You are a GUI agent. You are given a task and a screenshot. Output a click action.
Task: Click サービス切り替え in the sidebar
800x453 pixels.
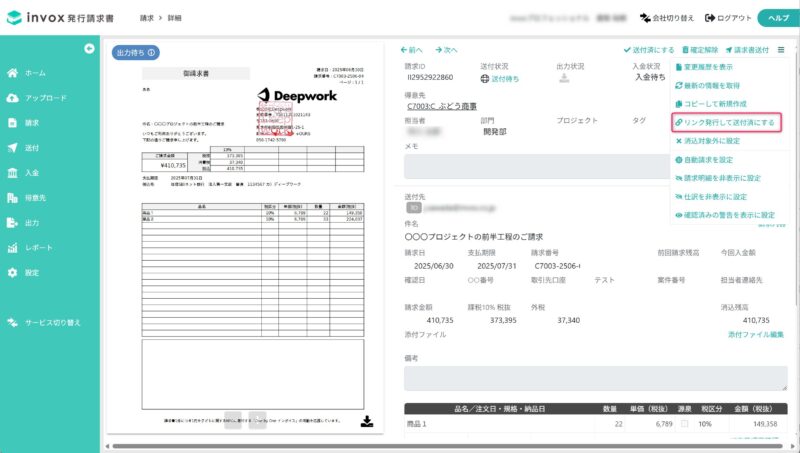click(x=44, y=323)
